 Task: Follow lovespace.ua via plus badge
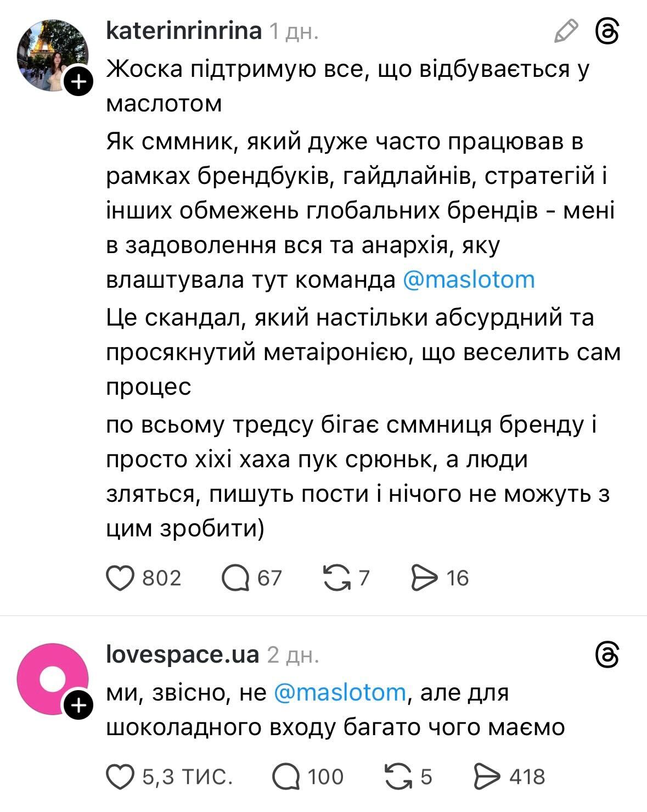coord(79,706)
